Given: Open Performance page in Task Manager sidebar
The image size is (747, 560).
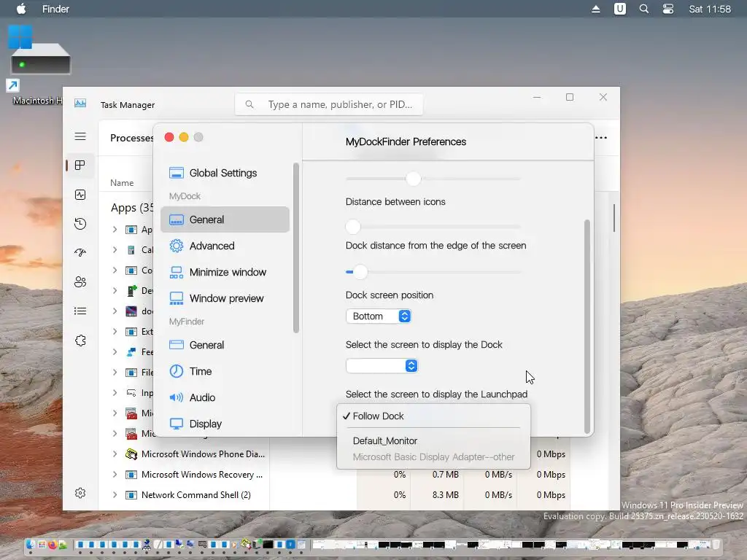Looking at the screenshot, I should pos(80,195).
